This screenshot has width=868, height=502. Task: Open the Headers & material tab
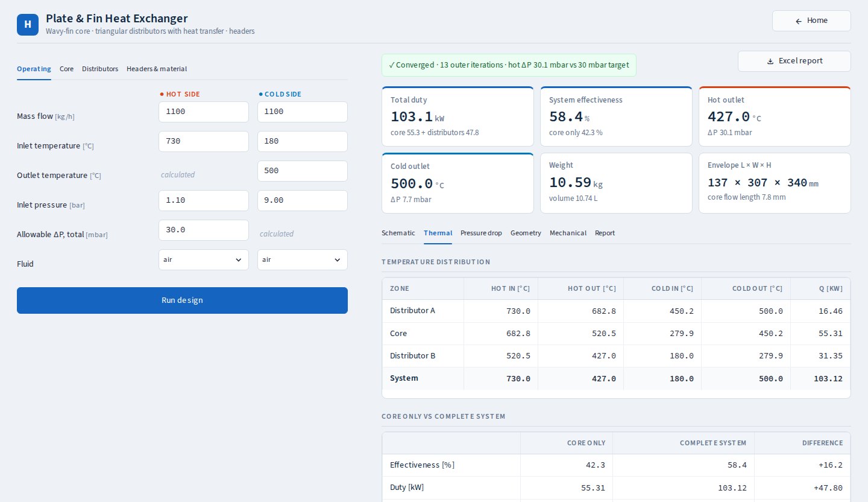coord(157,69)
